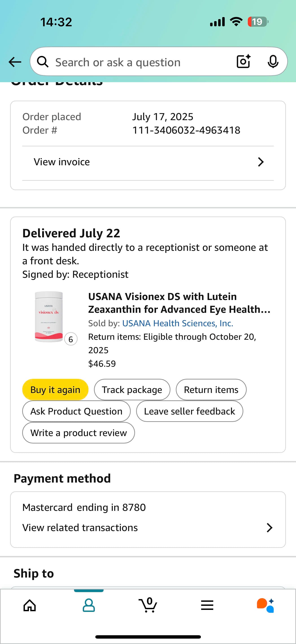Choose Leave seller feedback
Image resolution: width=296 pixels, height=644 pixels.
click(x=189, y=411)
